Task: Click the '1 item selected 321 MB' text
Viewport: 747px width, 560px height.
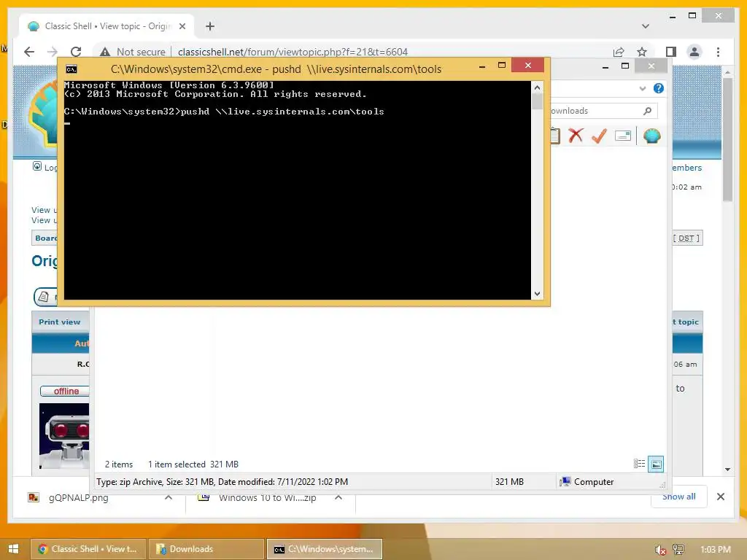Action: click(x=193, y=464)
